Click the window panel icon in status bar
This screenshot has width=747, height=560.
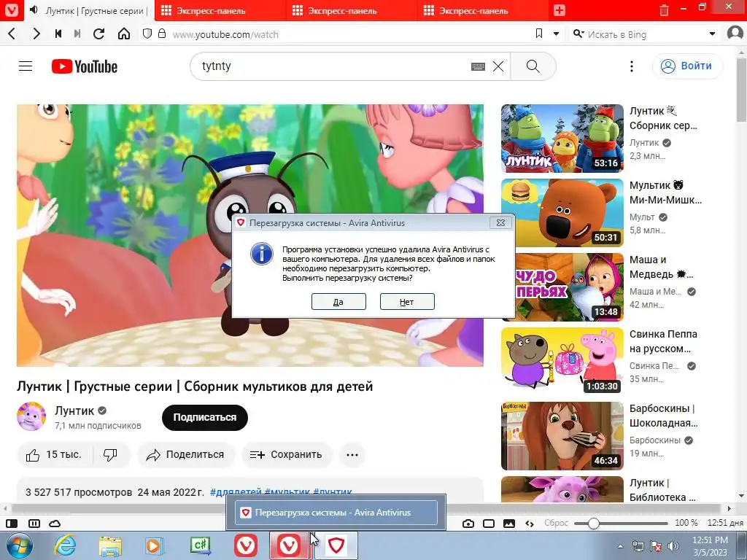click(x=489, y=524)
